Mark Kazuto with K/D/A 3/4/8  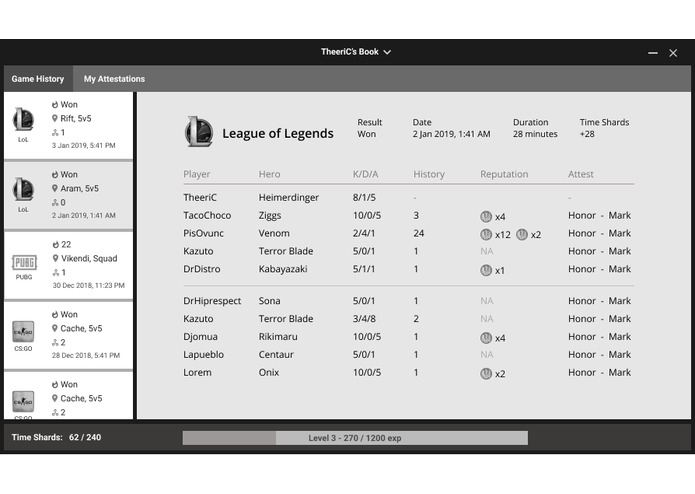(619, 319)
